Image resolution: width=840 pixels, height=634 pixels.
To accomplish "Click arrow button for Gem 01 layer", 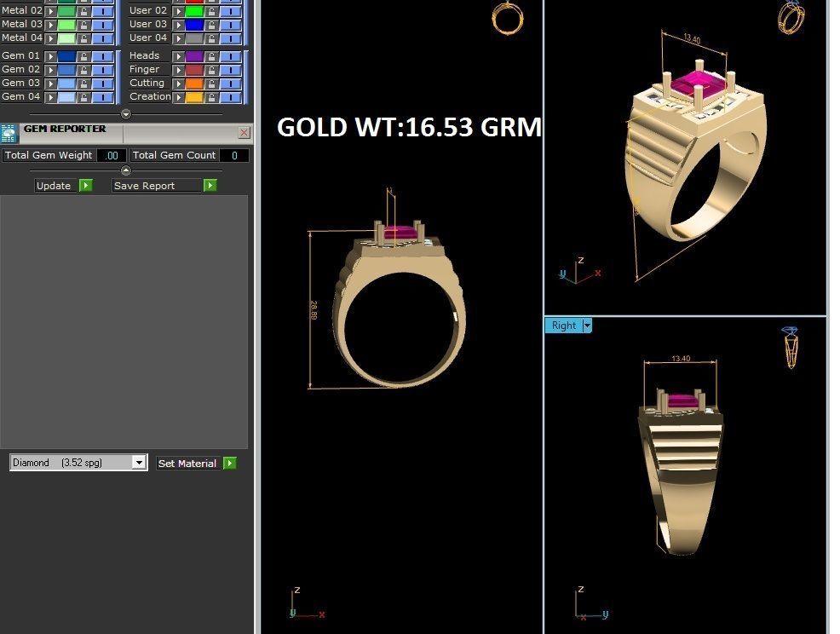I will [x=51, y=56].
